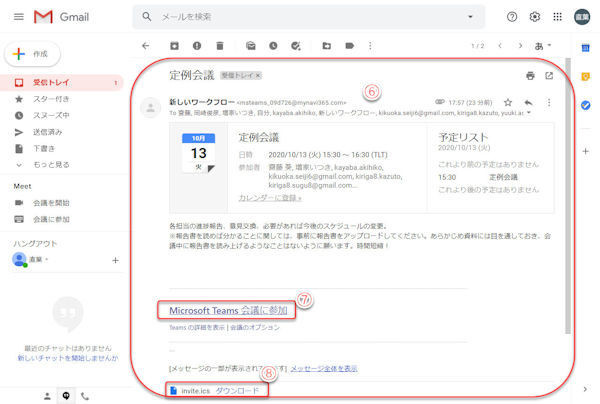The width and height of the screenshot is (600, 404).
Task: Click the 作成 compose button
Action: click(33, 53)
